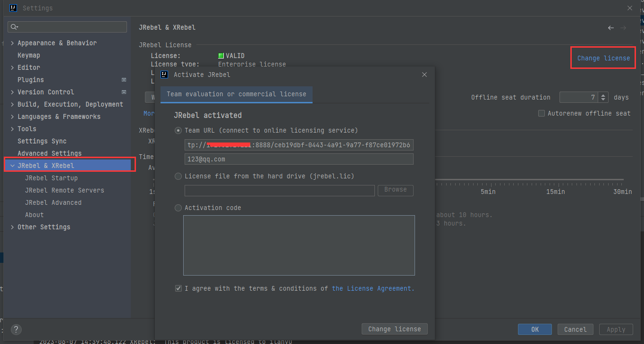Select Team evaluation or commercial license tab
This screenshot has width=644, height=344.
[237, 94]
